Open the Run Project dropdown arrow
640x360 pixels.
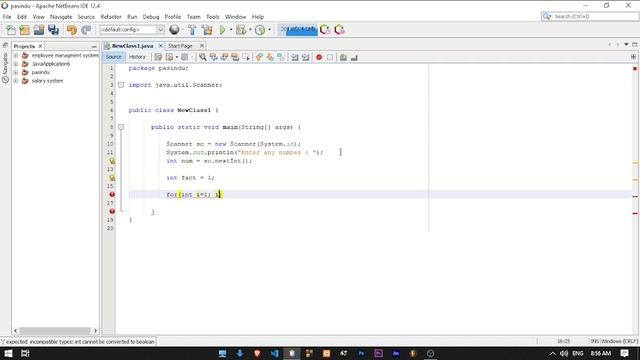pos(231,30)
